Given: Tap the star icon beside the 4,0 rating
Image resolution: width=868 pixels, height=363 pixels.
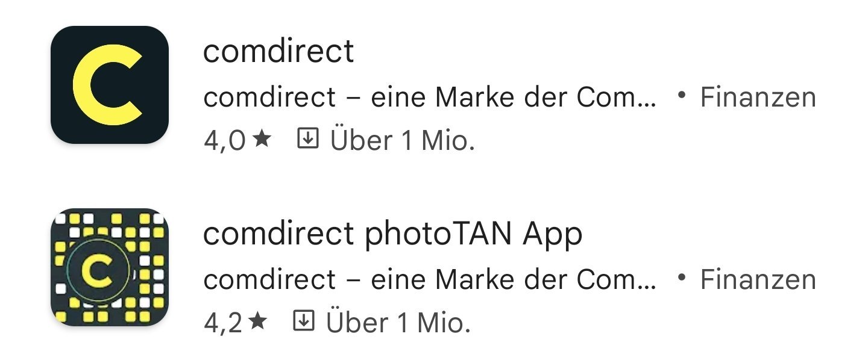Looking at the screenshot, I should point(262,140).
